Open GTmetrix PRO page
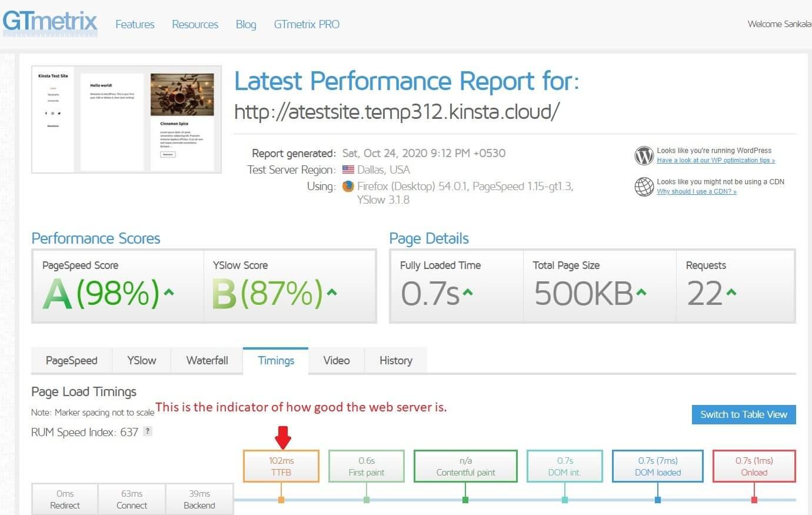Image resolution: width=812 pixels, height=515 pixels. (x=307, y=24)
